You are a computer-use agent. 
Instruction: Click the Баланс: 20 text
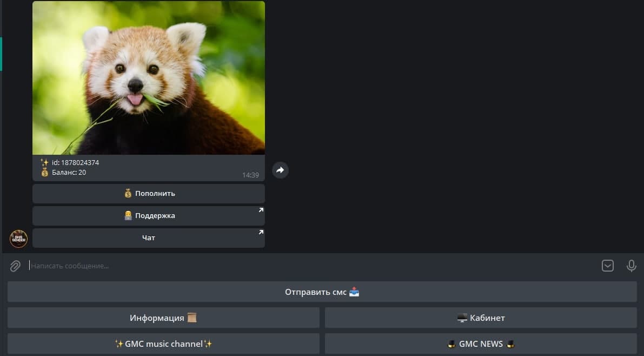pyautogui.click(x=69, y=173)
